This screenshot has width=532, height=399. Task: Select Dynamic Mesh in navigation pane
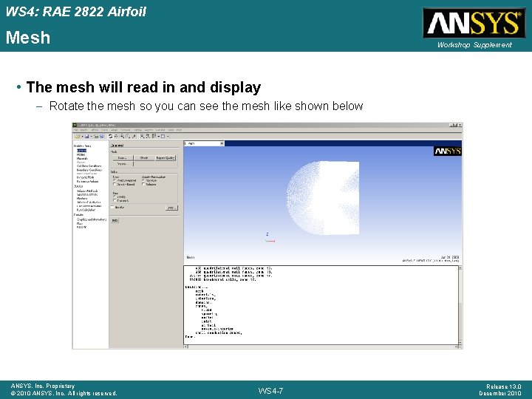(x=85, y=177)
